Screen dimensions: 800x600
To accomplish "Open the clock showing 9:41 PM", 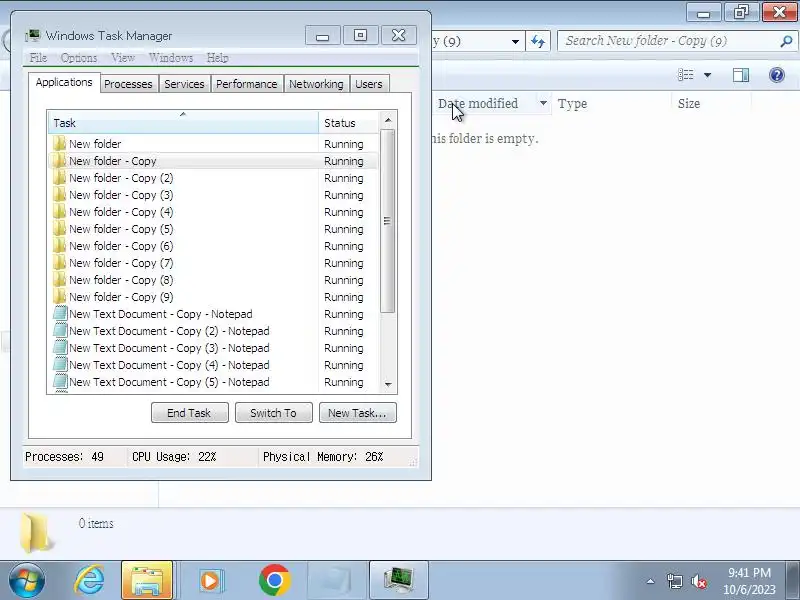I will click(x=749, y=581).
